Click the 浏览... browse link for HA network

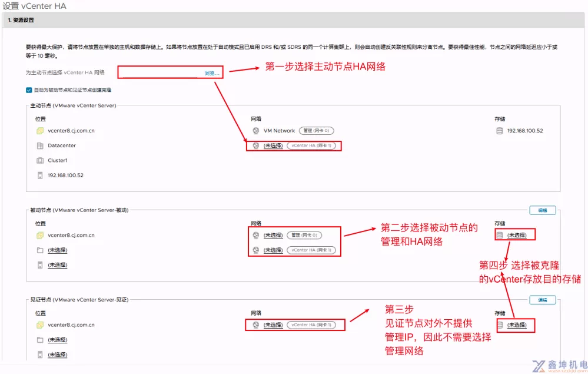[x=212, y=73]
